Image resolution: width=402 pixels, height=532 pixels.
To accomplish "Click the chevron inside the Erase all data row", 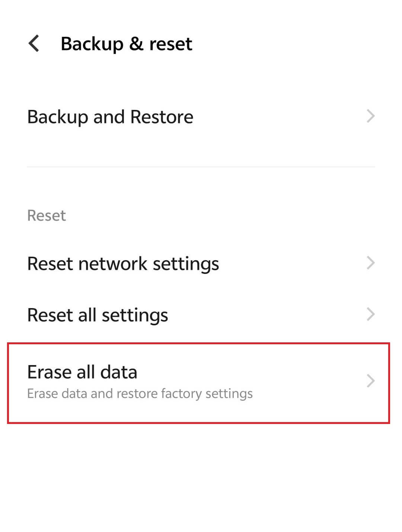I will (371, 381).
